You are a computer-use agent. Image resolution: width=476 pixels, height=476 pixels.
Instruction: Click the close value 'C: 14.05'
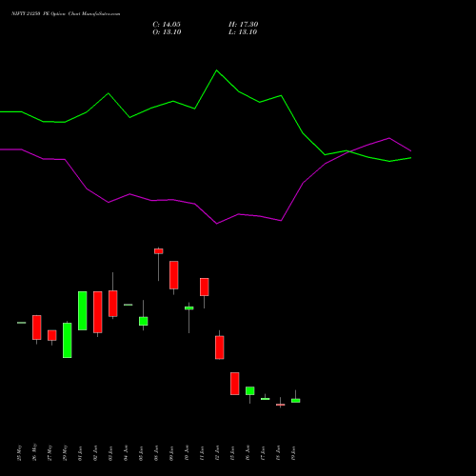(x=167, y=25)
